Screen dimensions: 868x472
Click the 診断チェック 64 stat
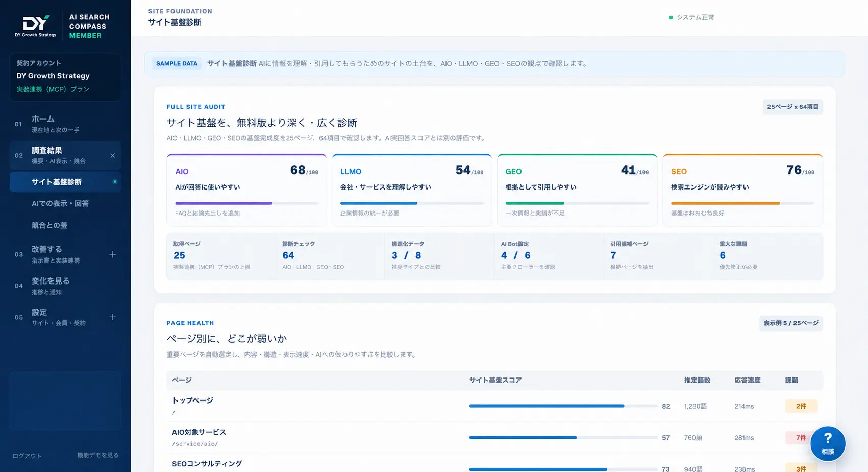(x=330, y=256)
